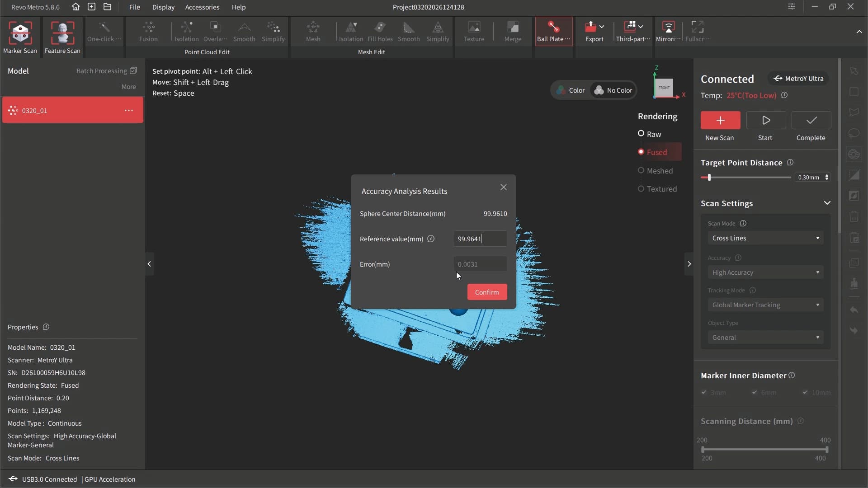Screen dimensions: 868x488
Task: Collapse the Scan Settings section
Action: click(827, 203)
